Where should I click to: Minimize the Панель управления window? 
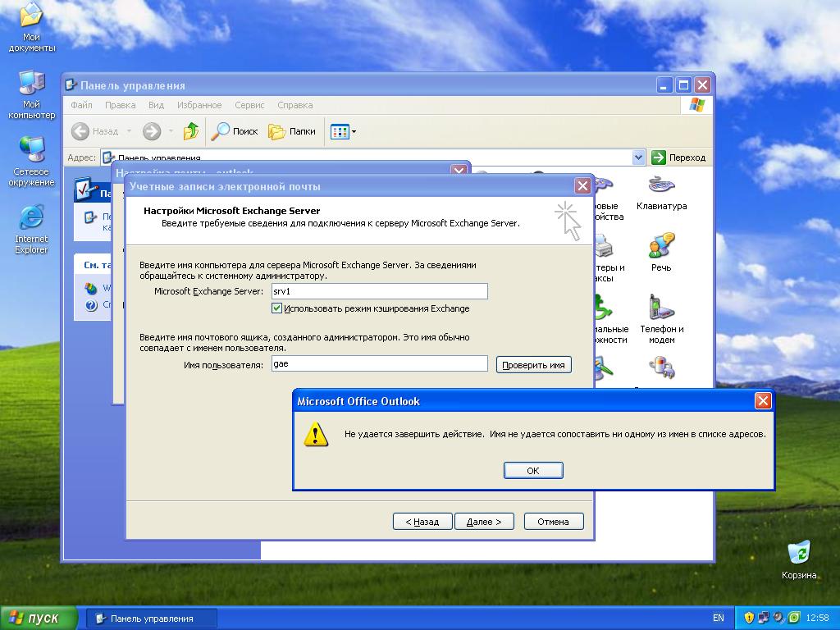[x=664, y=85]
